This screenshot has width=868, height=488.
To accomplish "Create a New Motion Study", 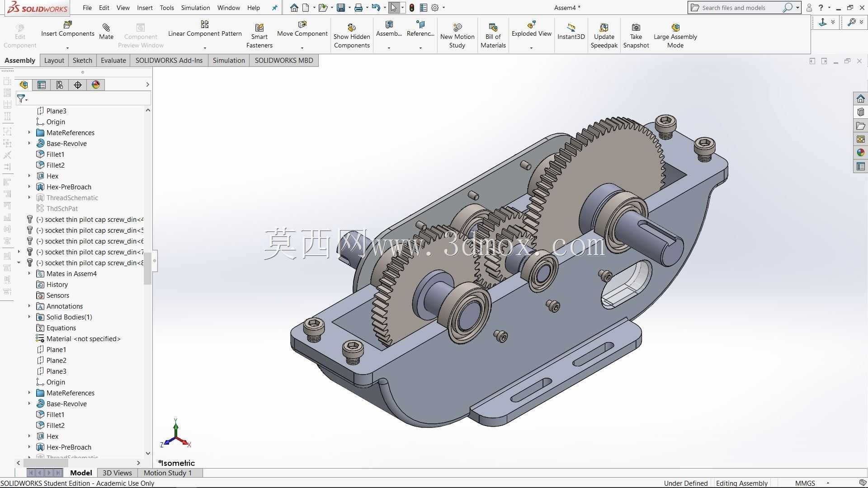I will click(x=458, y=36).
